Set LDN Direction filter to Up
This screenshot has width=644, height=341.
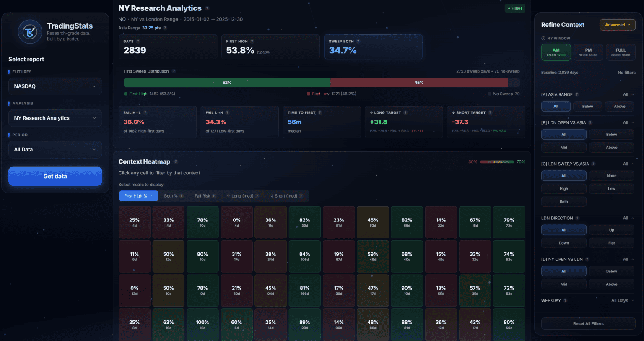612,230
